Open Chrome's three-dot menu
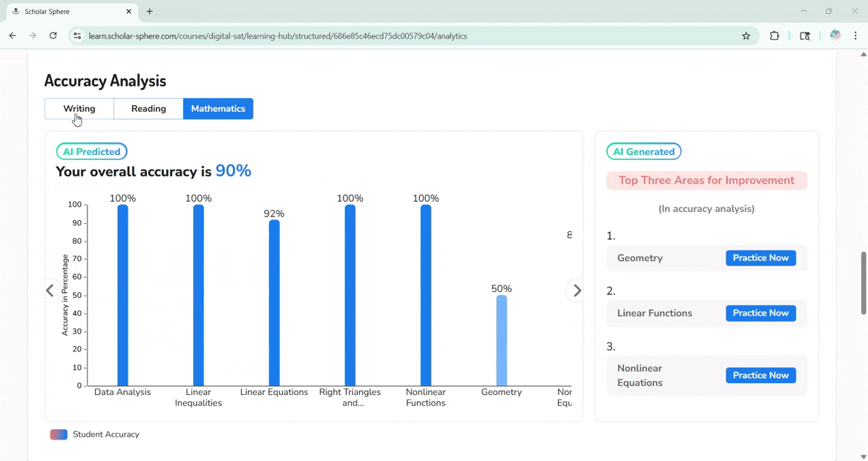Viewport: 868px width, 461px height. pos(855,35)
